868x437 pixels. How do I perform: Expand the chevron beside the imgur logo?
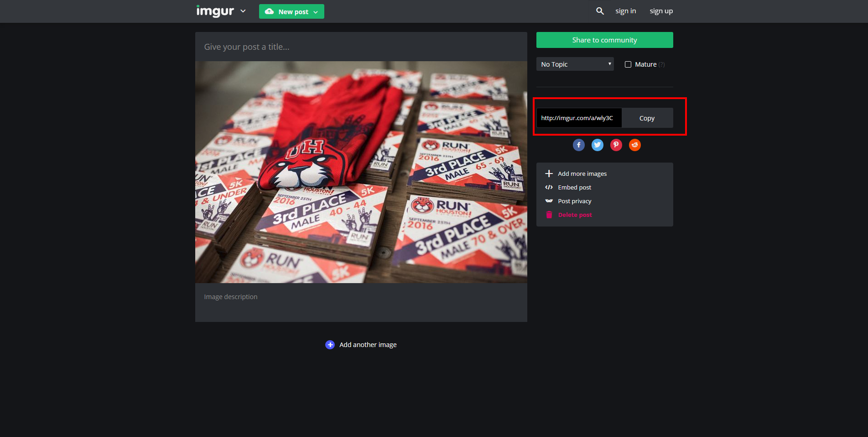[x=243, y=11]
